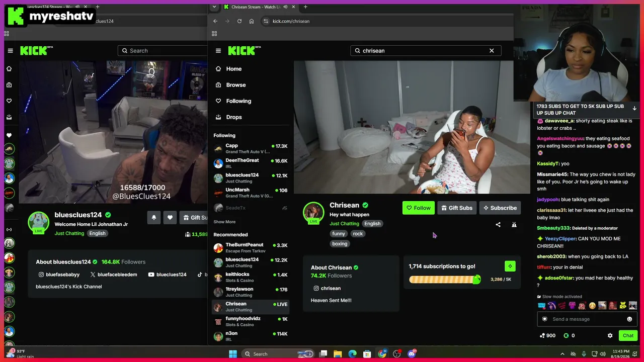Subscribe to the Chrisean channel
The height and width of the screenshot is (362, 644).
(x=500, y=208)
